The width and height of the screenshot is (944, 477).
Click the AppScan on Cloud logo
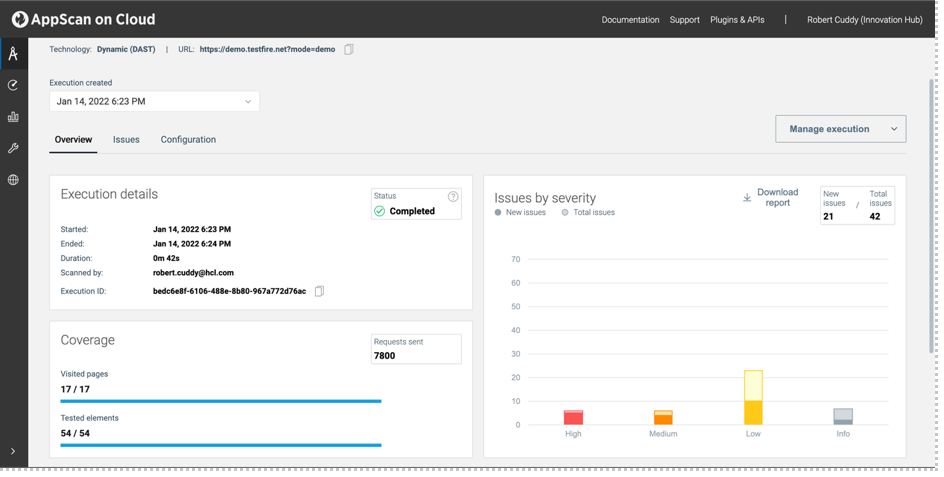tap(83, 19)
